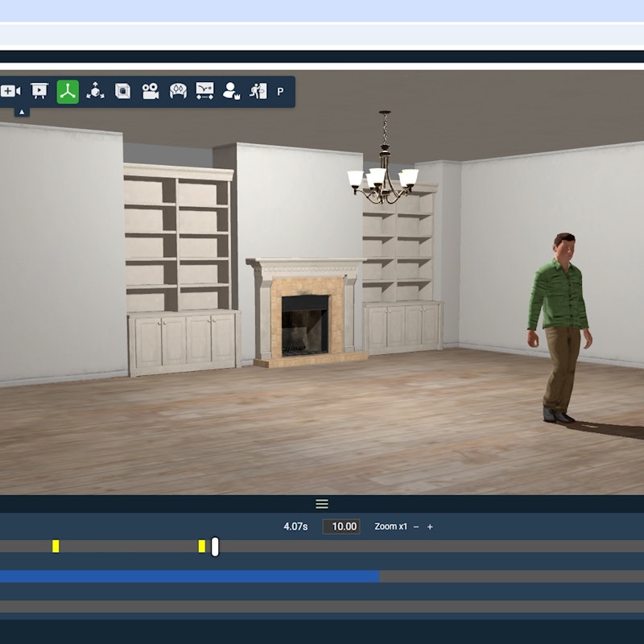Viewport: 644px width, 644px height.
Task: Decrease timeline zoom with minus button
Action: [x=416, y=526]
